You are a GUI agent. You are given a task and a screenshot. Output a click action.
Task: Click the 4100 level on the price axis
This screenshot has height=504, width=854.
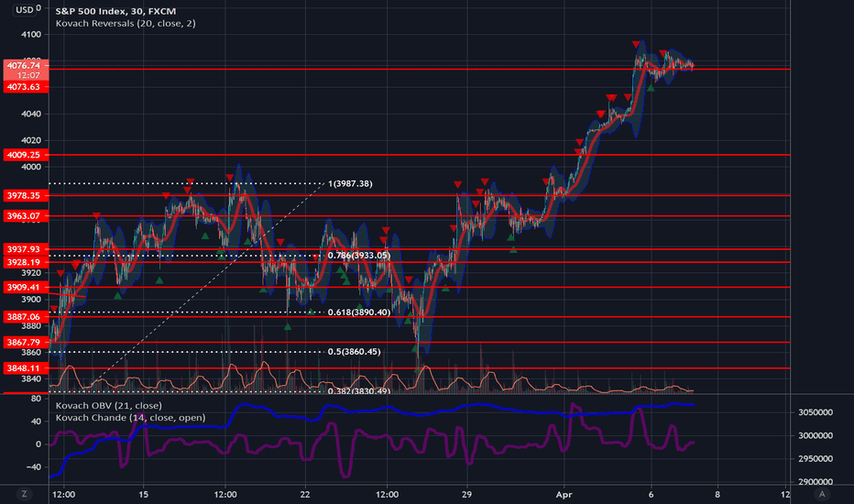[x=31, y=34]
